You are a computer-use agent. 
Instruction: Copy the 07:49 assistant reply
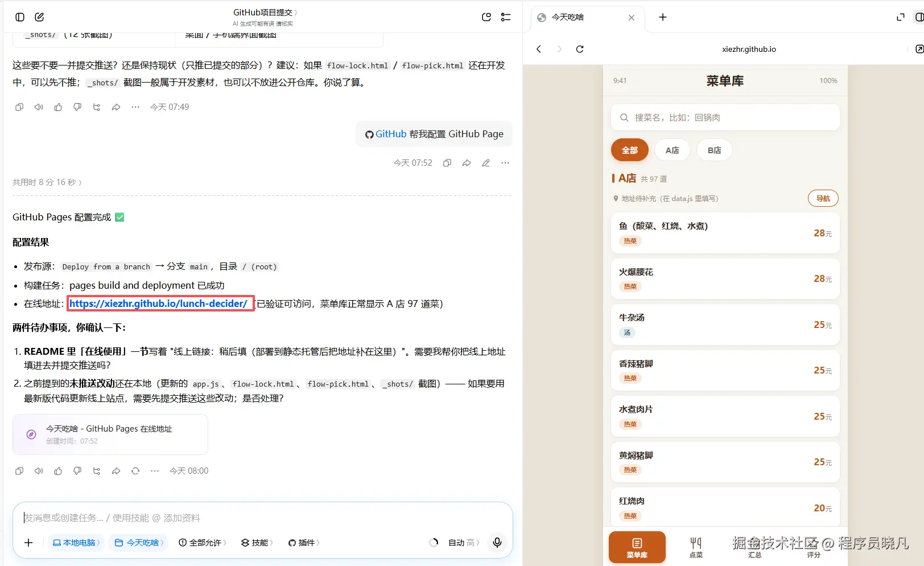[x=19, y=107]
